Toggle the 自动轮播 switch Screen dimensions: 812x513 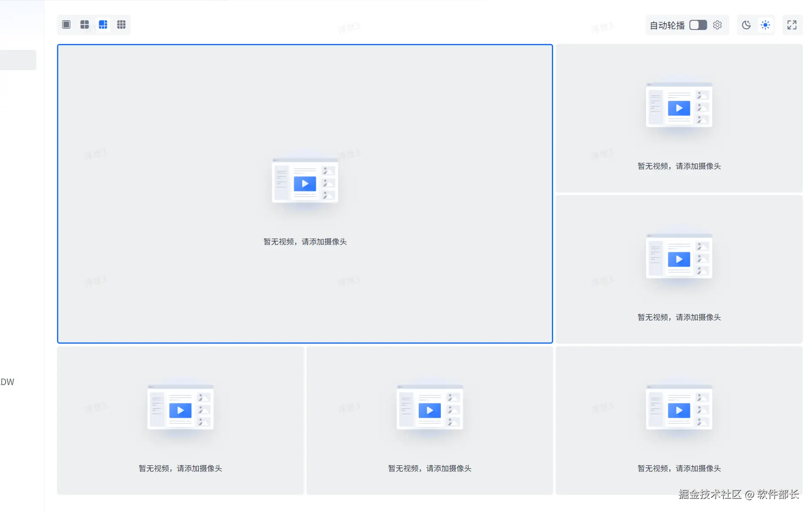click(x=698, y=25)
